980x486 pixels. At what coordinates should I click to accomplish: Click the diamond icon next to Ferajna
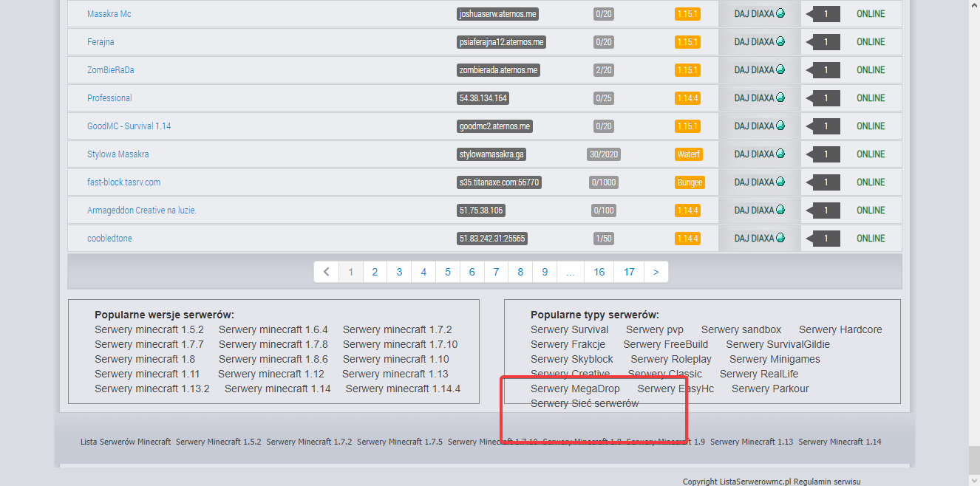click(x=780, y=41)
